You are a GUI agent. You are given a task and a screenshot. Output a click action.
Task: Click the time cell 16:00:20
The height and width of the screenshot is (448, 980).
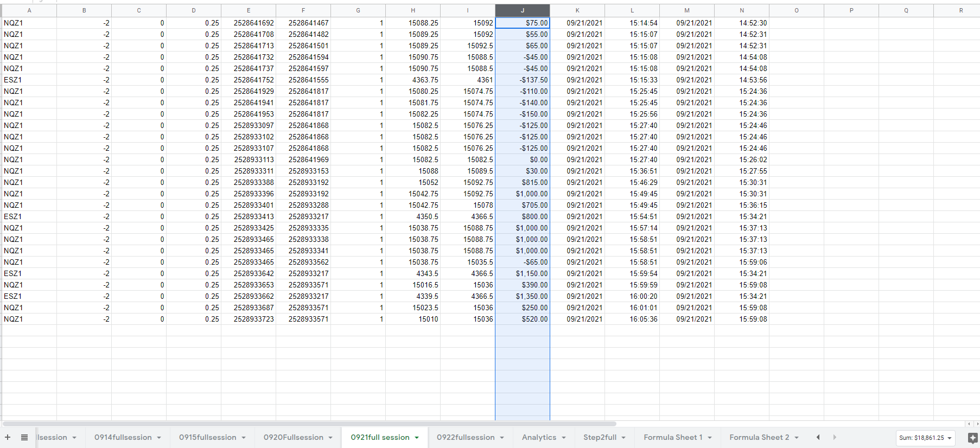click(x=632, y=296)
